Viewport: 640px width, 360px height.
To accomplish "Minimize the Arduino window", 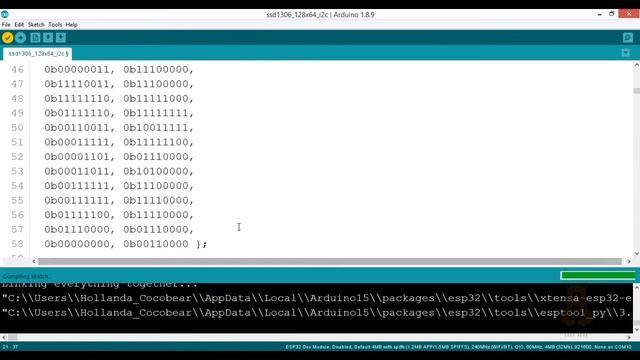I will pyautogui.click(x=600, y=14).
